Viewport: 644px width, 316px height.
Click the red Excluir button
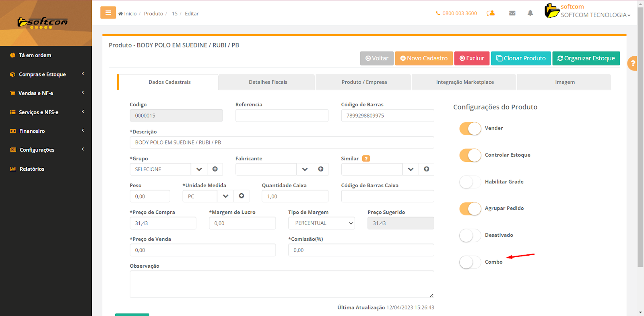point(472,58)
